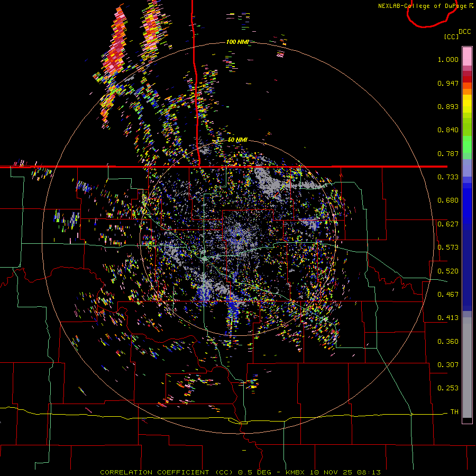This screenshot has height=476, width=476.
Task: Click the 1.000 value on the color scale
Action: click(448, 59)
